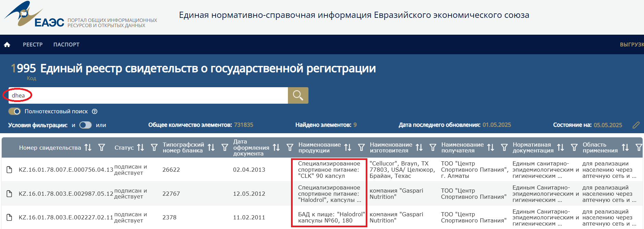
Task: Sort by Дата оформления документа column
Action: point(276,147)
